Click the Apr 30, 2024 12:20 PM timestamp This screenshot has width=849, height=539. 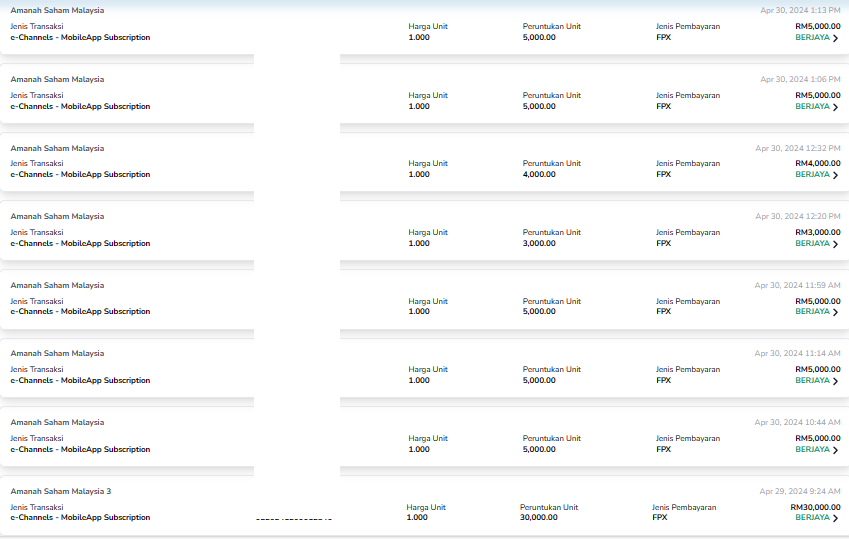[x=798, y=216]
